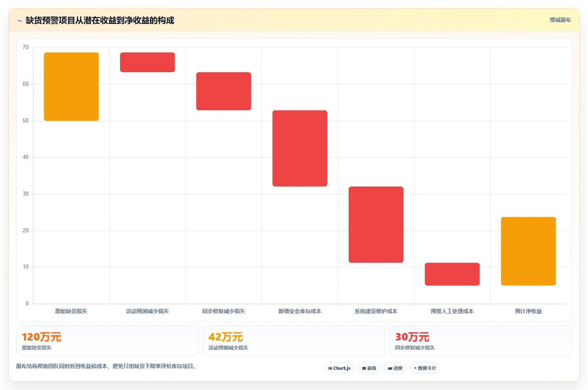
Task: Click the chart title 缺货预警项目从潜在收益到净收益的构成
Action: pos(100,21)
